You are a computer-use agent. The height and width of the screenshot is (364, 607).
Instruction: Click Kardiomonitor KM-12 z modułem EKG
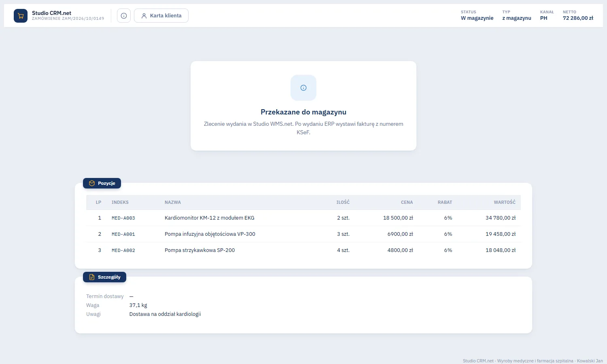tap(210, 218)
